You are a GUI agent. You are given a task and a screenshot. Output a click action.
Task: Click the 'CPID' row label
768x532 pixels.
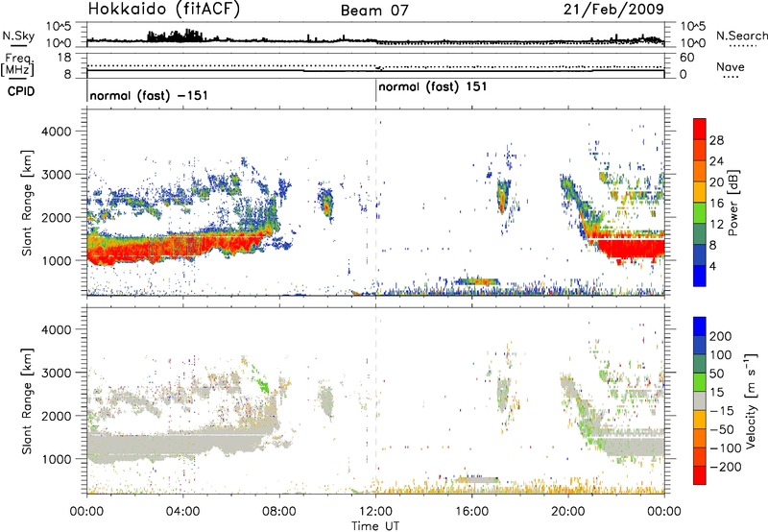pos(21,91)
